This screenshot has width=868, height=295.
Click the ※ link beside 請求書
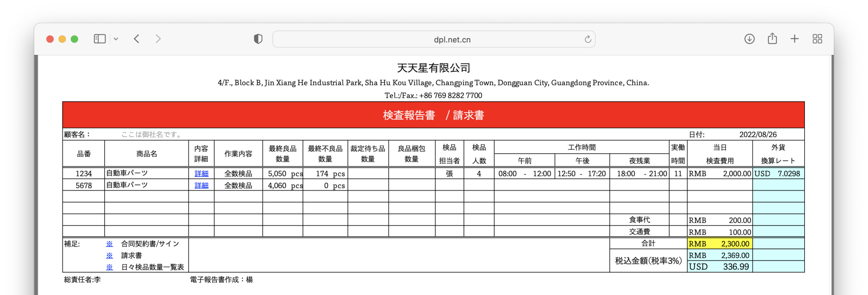(x=110, y=256)
